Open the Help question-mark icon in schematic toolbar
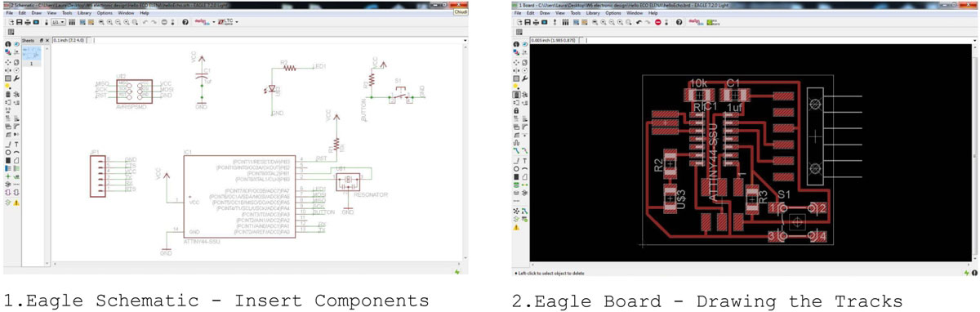Screen dimensions: 980x312 tap(185, 22)
